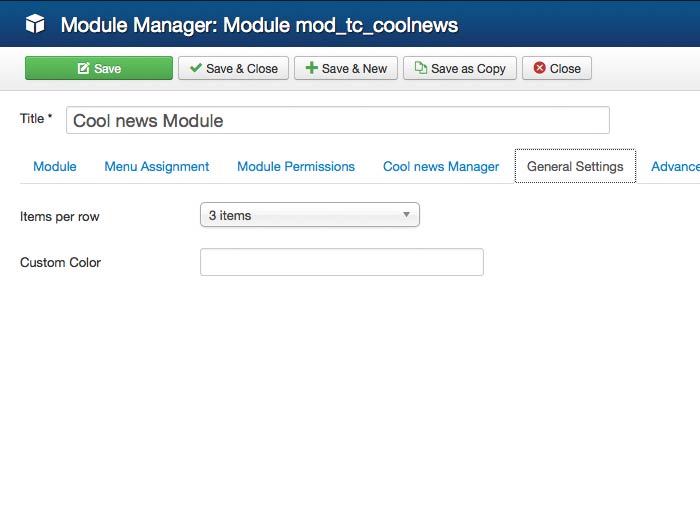Image resolution: width=700 pixels, height=525 pixels.
Task: Open the Items per row dropdown
Action: (x=309, y=215)
